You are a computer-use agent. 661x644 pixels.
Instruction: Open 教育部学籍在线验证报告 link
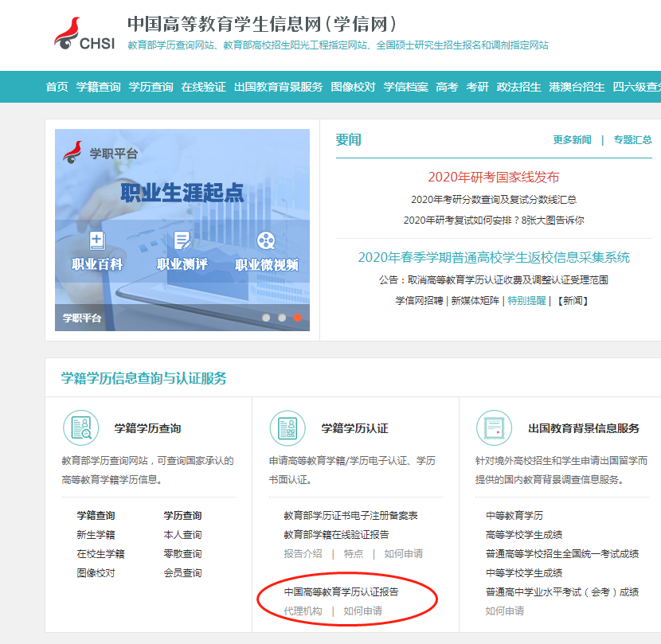(x=336, y=535)
